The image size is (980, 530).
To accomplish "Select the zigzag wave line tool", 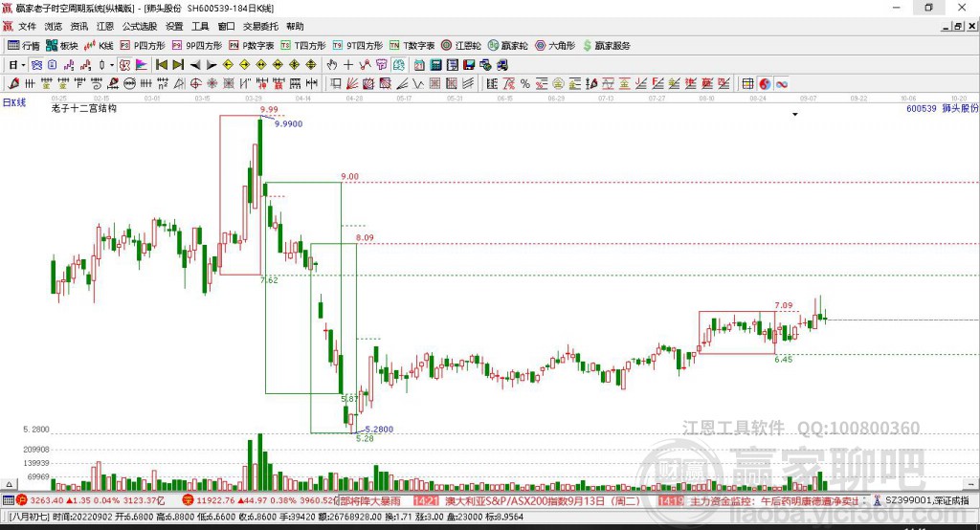I will click(x=417, y=84).
